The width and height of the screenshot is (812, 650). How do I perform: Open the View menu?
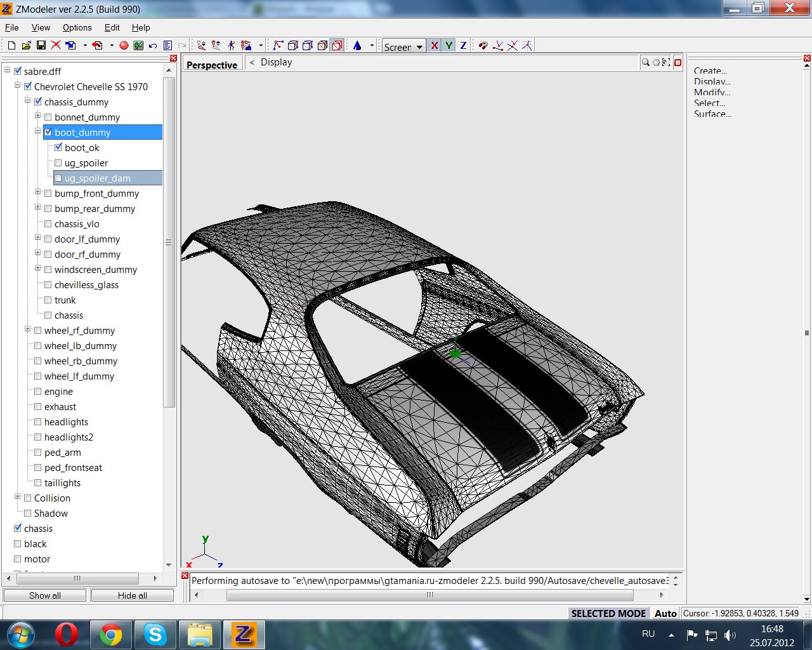(x=41, y=27)
